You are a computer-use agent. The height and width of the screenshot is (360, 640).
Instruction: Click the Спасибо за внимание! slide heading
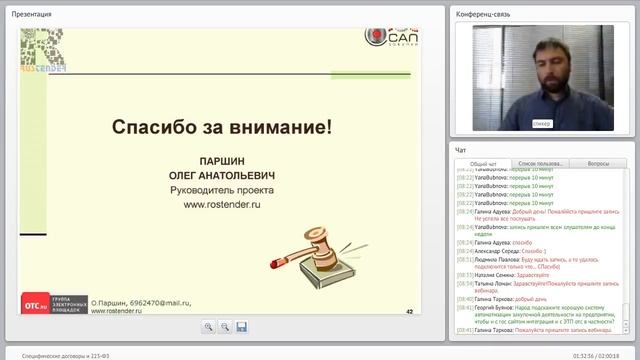pyautogui.click(x=222, y=127)
